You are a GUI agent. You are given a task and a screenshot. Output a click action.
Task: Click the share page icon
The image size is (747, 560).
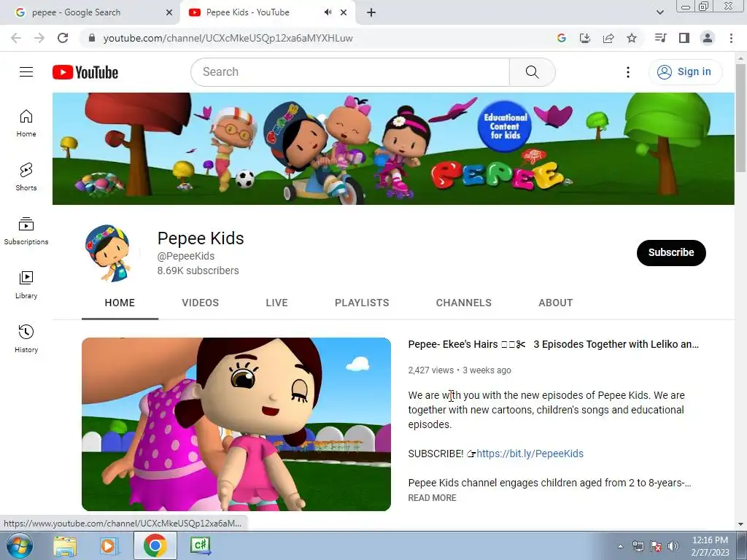[608, 38]
